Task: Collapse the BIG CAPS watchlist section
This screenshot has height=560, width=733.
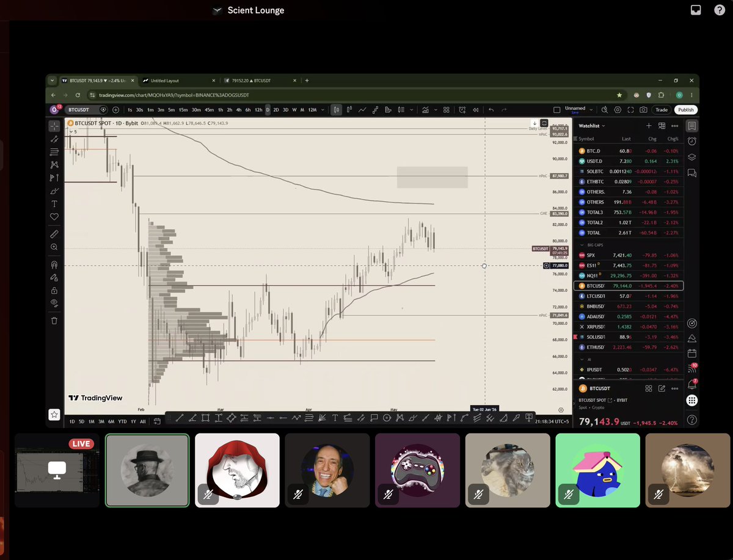Action: pos(582,245)
